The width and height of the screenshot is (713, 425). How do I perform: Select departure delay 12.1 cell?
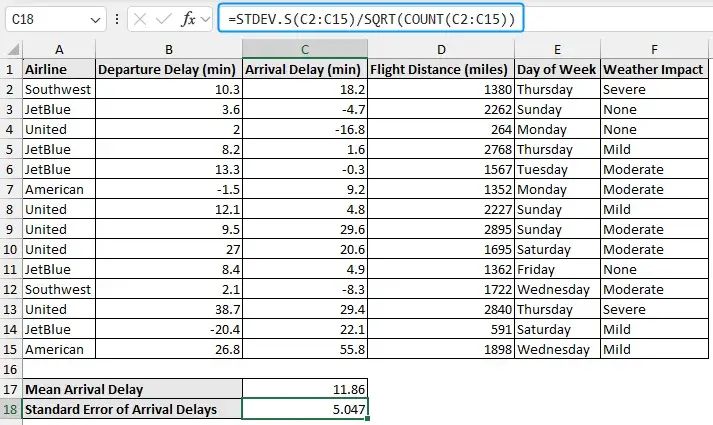[x=169, y=209]
